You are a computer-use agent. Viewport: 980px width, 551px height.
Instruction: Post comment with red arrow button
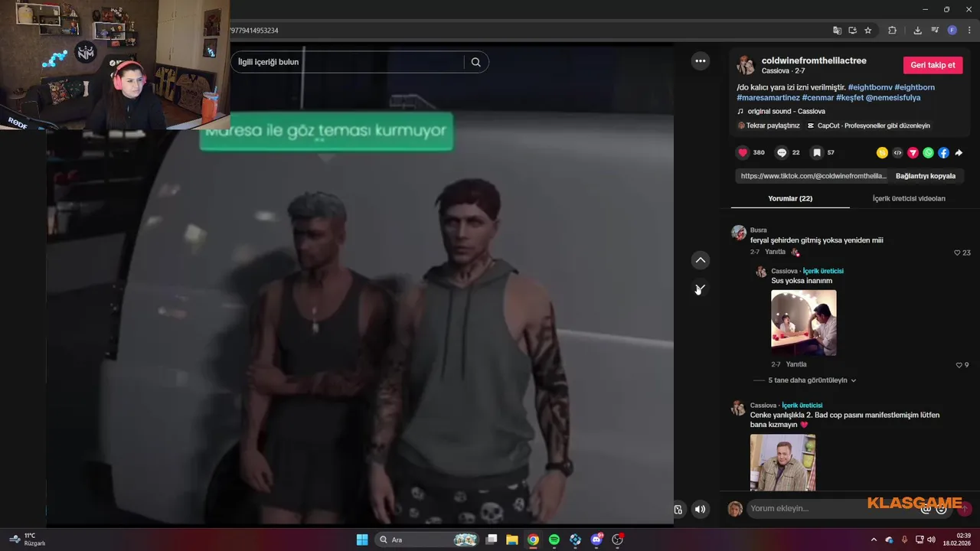[964, 509]
